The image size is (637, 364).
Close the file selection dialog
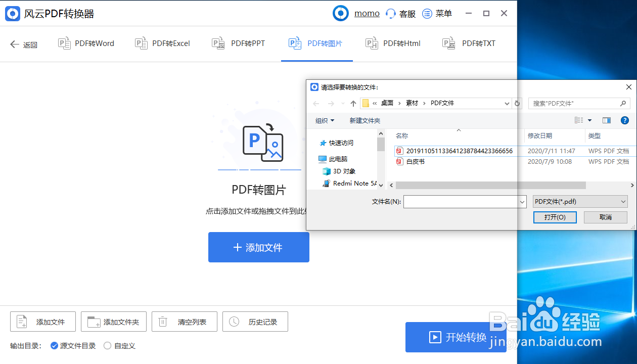point(629,87)
